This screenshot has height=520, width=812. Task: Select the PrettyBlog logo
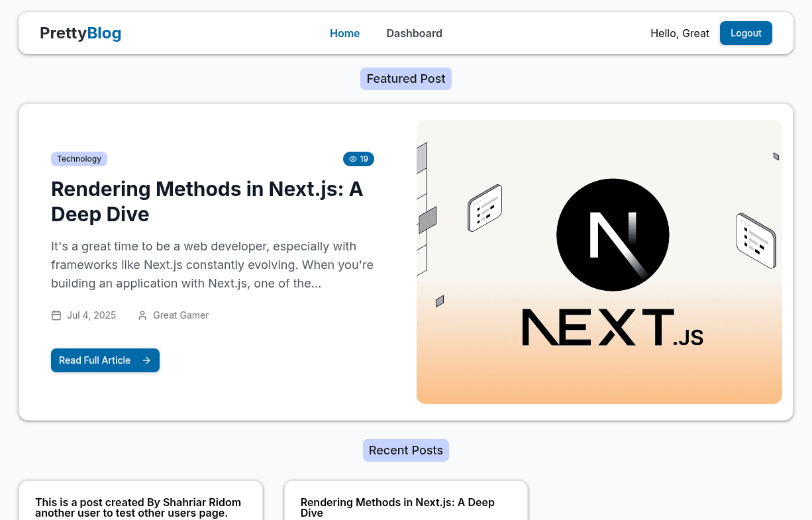(x=80, y=32)
